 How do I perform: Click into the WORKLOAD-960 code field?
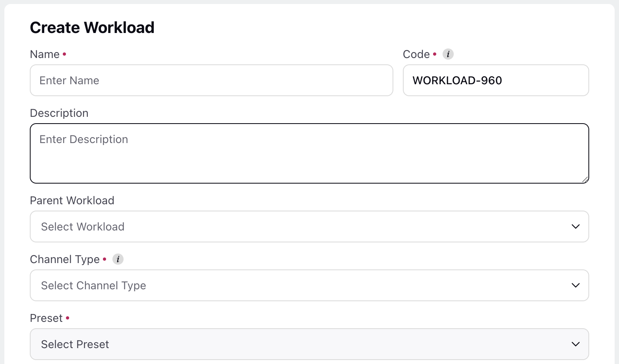pyautogui.click(x=496, y=80)
